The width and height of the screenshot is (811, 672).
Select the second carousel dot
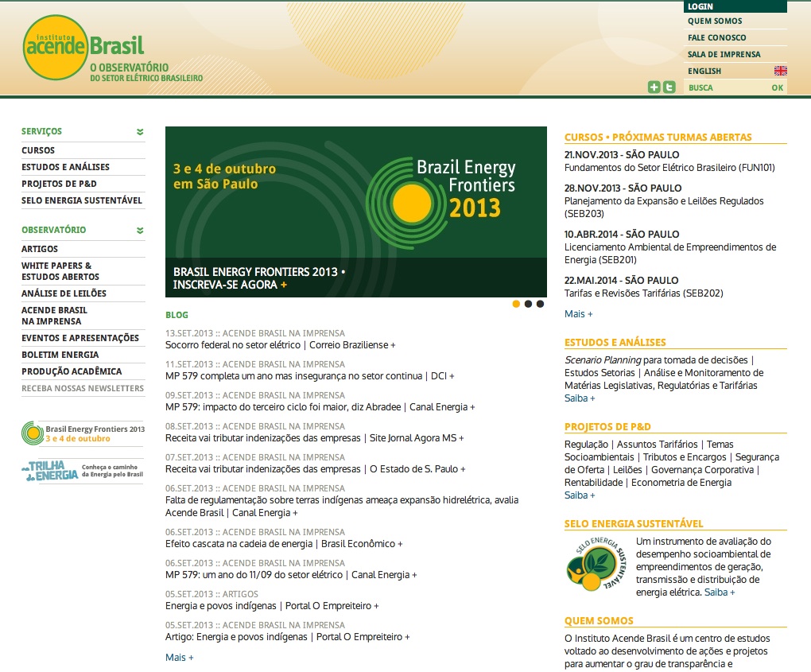528,304
